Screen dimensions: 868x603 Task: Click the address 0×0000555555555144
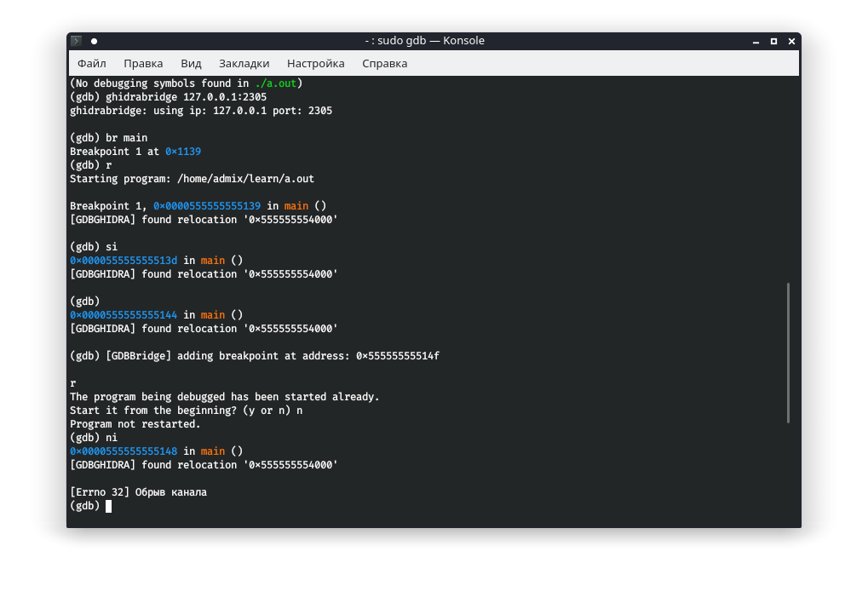(124, 315)
